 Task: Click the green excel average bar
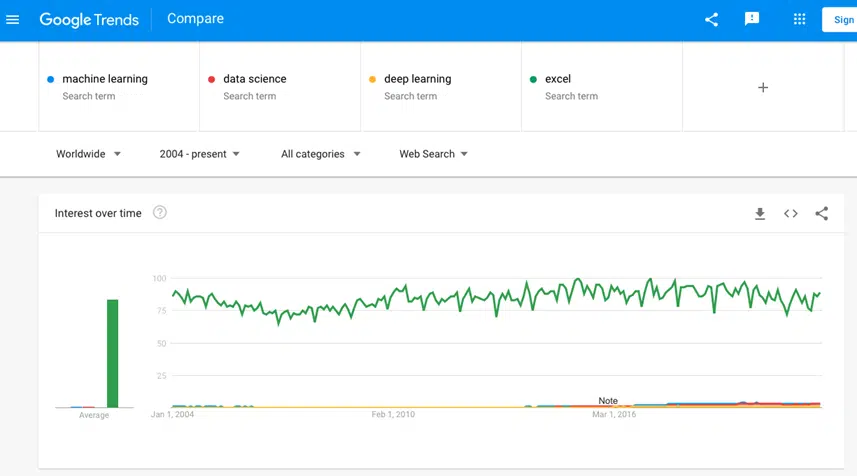click(x=113, y=353)
